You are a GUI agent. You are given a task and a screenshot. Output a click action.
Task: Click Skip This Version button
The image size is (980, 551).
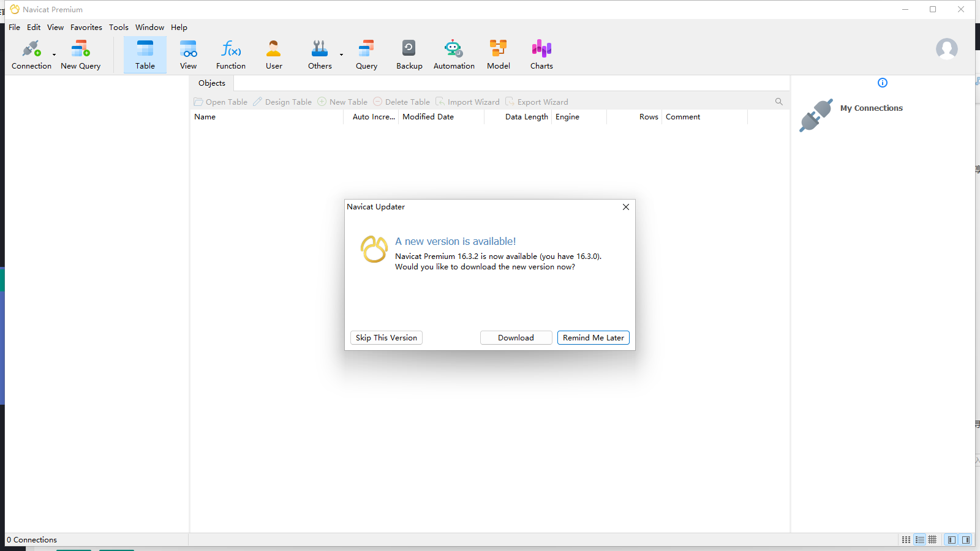pyautogui.click(x=386, y=338)
